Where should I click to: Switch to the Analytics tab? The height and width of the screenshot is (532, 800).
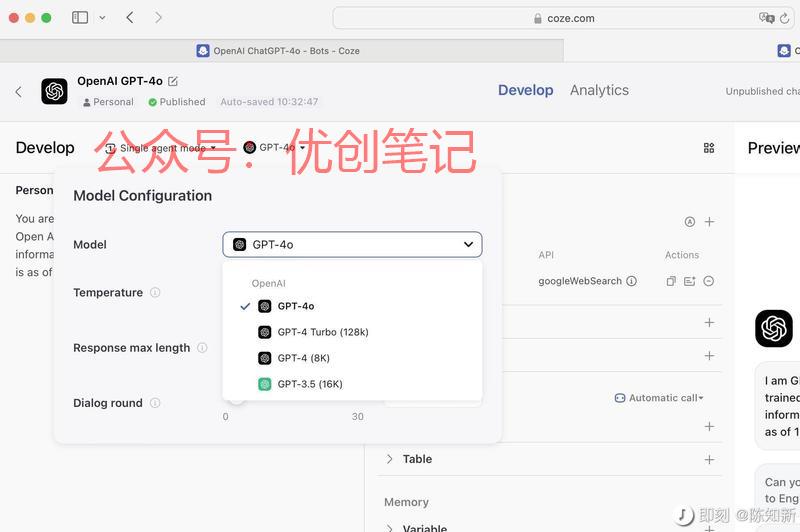(599, 90)
